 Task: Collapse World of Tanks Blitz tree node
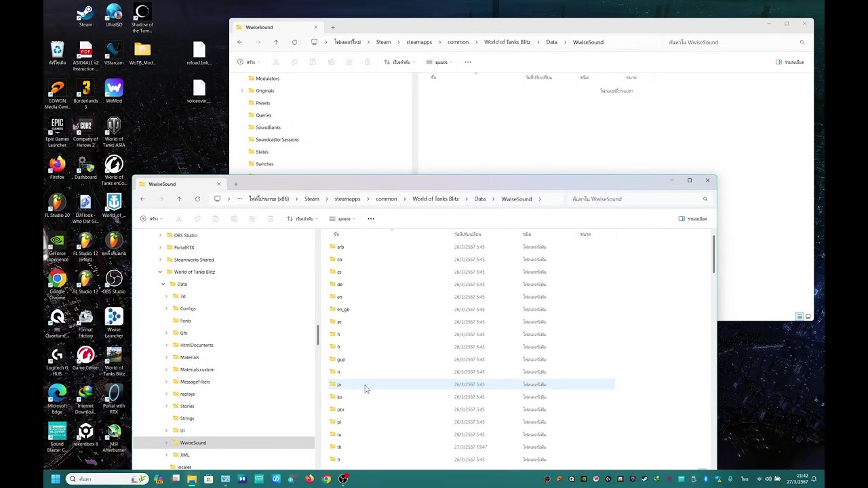[160, 272]
